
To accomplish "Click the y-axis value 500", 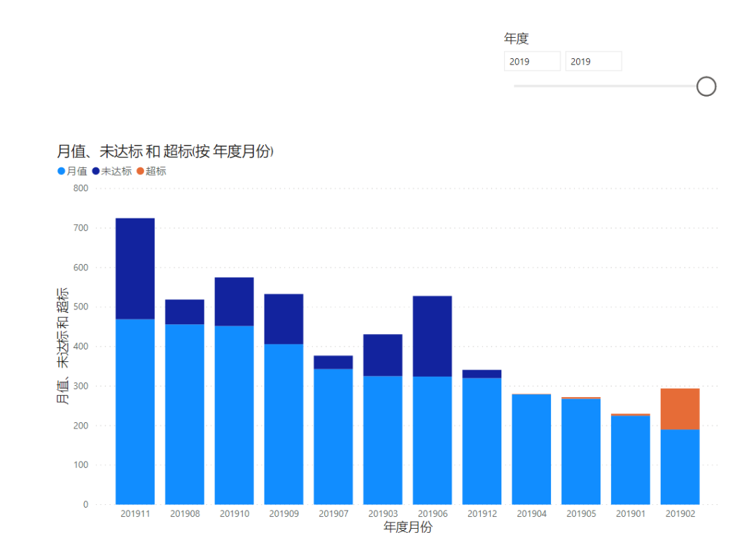I will coord(80,307).
